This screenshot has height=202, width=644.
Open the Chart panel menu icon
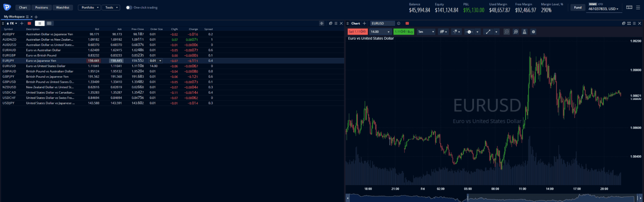pos(634,23)
